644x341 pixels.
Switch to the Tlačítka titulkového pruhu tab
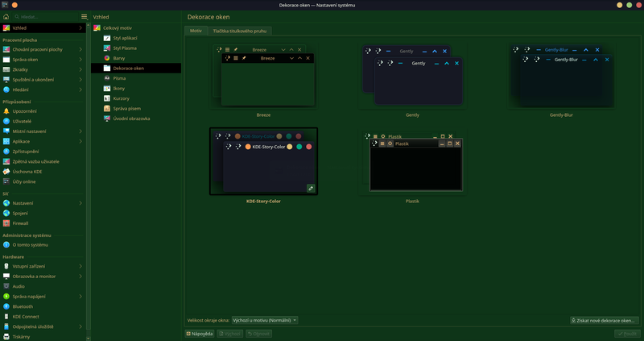pos(240,31)
